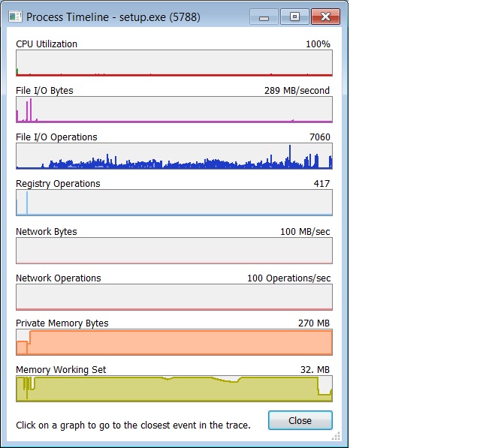This screenshot has height=448, width=504.
Task: Click the Close button
Action: (300, 420)
